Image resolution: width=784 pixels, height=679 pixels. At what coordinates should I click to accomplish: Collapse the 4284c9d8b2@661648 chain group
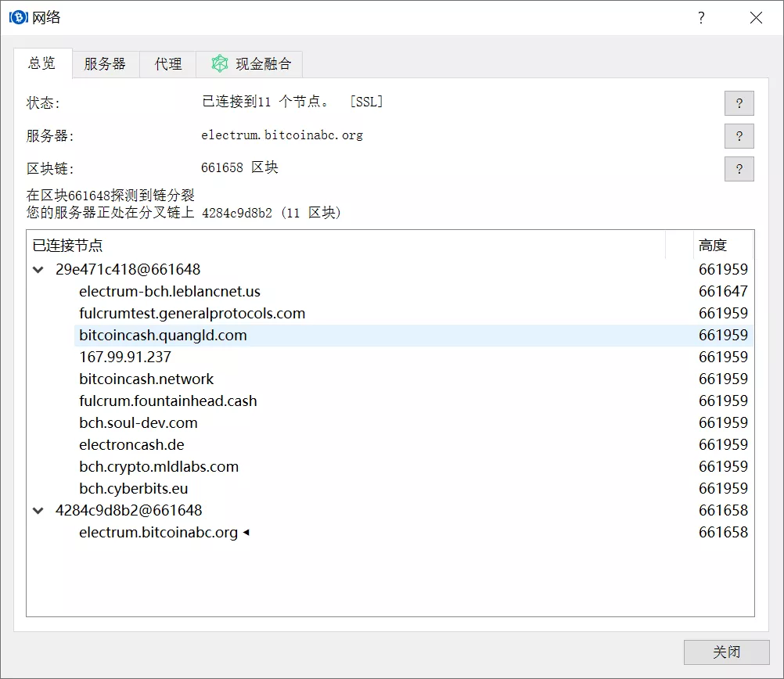[38, 511]
